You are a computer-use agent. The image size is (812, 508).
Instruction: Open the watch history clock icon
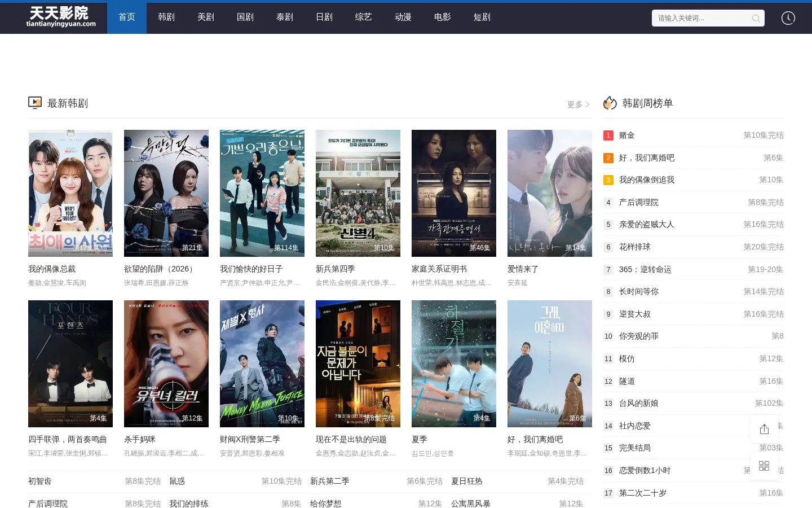pyautogui.click(x=788, y=18)
